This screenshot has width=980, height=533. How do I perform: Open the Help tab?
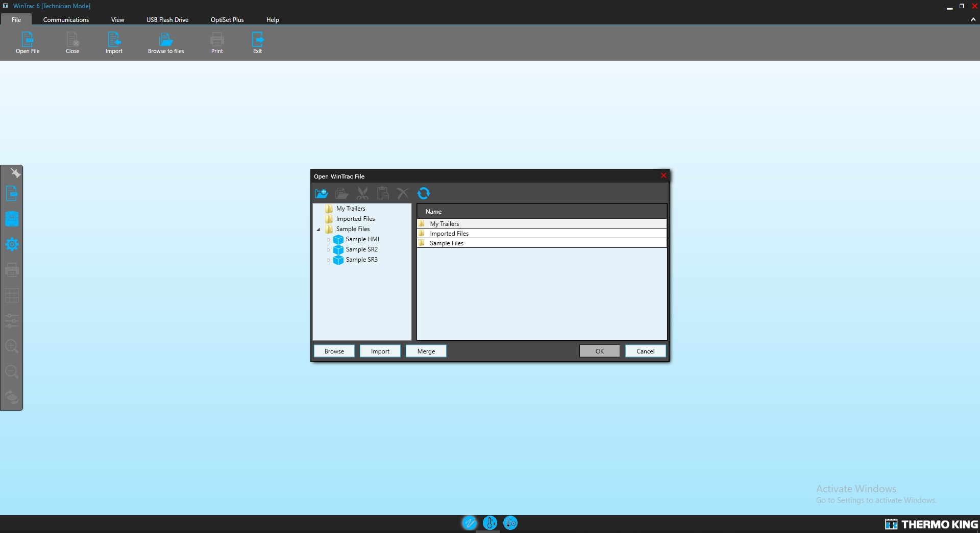273,20
